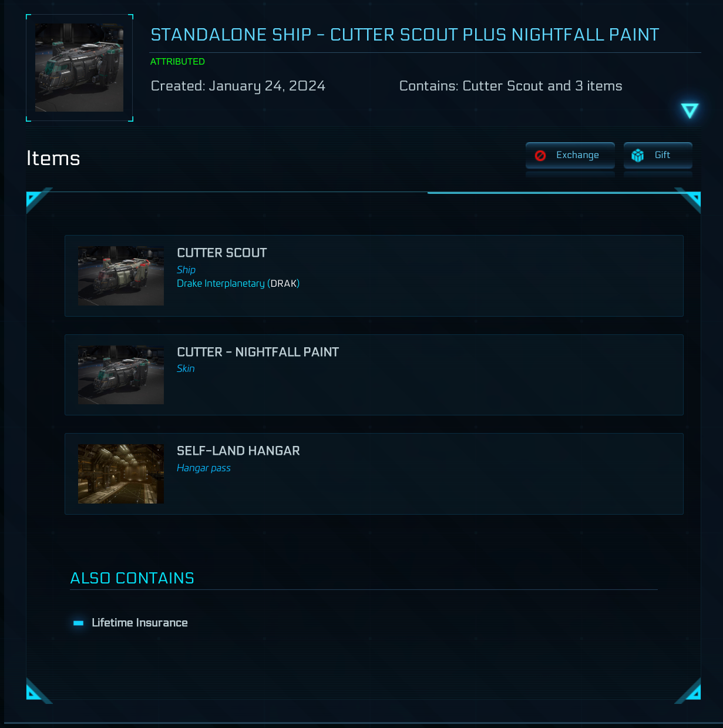Image resolution: width=723 pixels, height=728 pixels.
Task: Click the red Exchange prohibition icon
Action: pyautogui.click(x=539, y=155)
